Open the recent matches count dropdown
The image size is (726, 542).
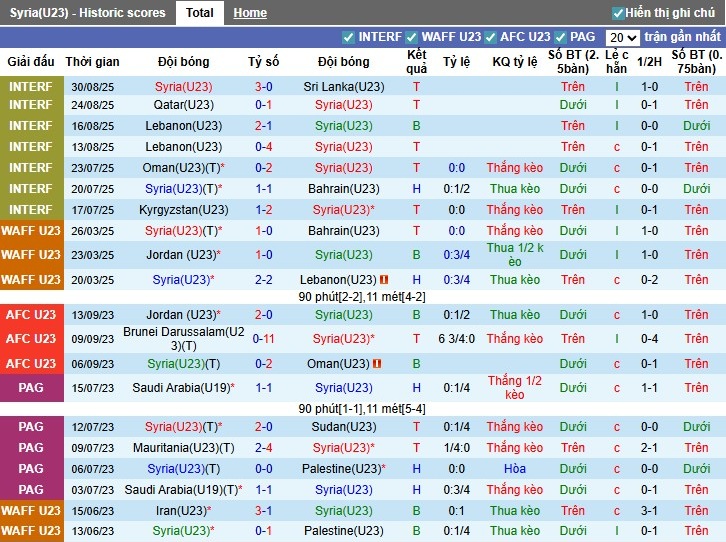[622, 37]
